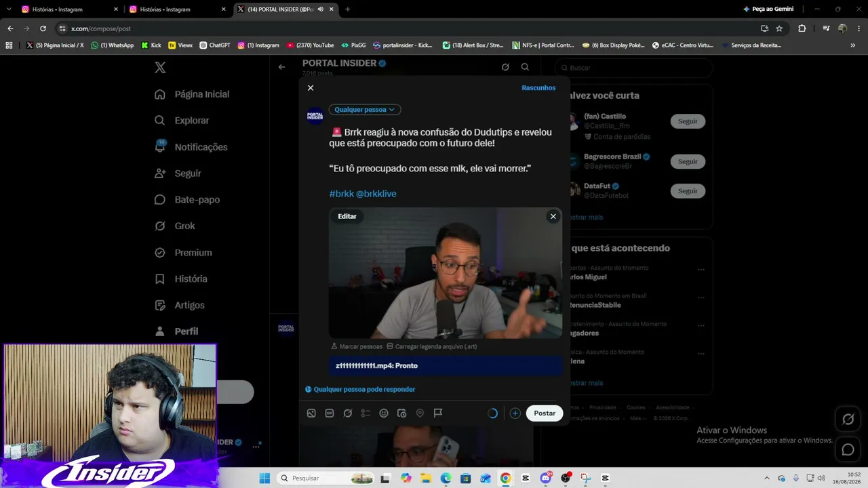Open Notificações in the sidebar
The width and height of the screenshot is (868, 488).
[x=191, y=147]
